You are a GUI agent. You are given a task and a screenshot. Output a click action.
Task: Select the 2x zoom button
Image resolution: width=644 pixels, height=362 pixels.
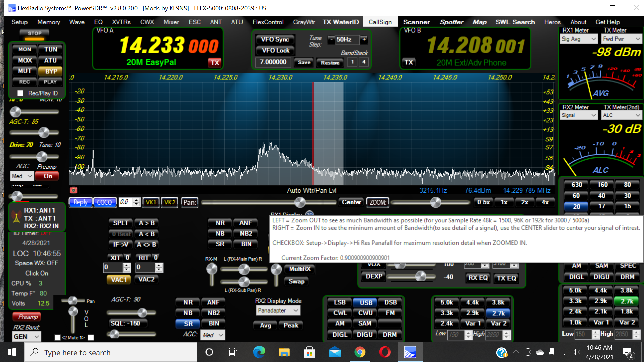point(525,202)
